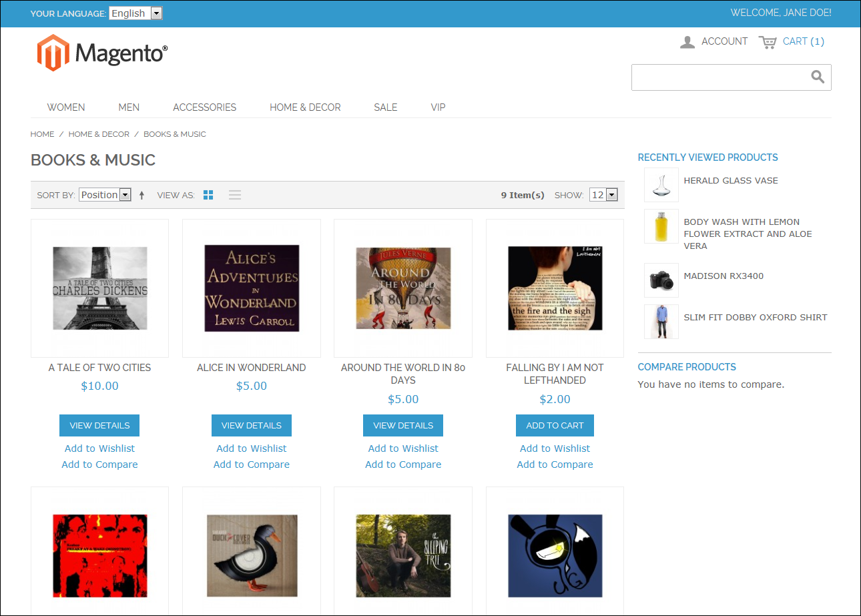Open the red band album cover
This screenshot has height=616, width=861.
coord(99,555)
